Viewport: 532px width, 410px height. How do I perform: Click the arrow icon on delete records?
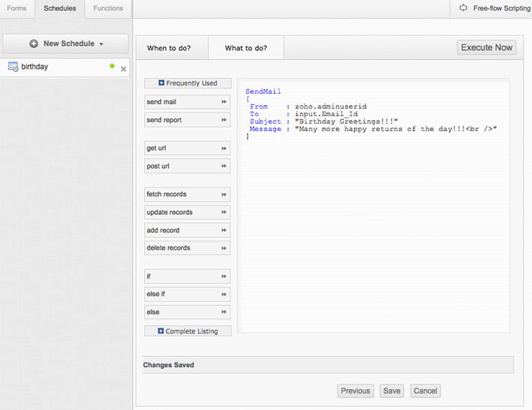224,248
